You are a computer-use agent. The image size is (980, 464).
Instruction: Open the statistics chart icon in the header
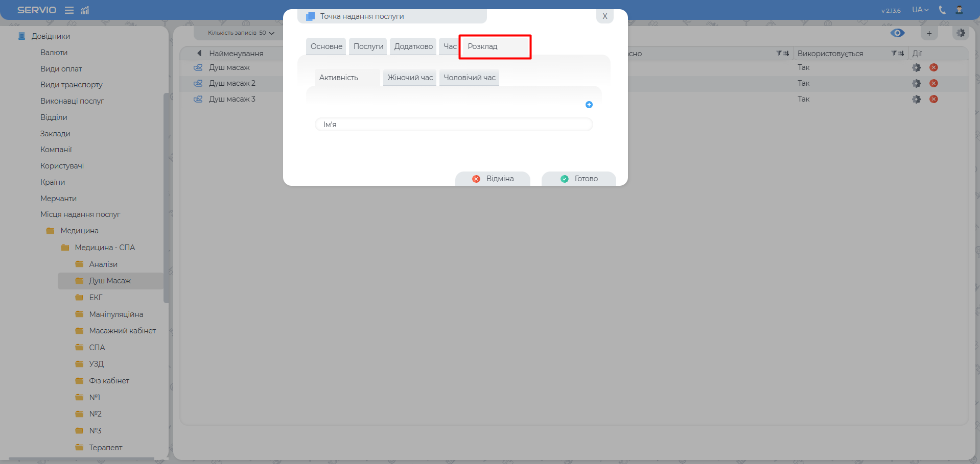point(85,10)
